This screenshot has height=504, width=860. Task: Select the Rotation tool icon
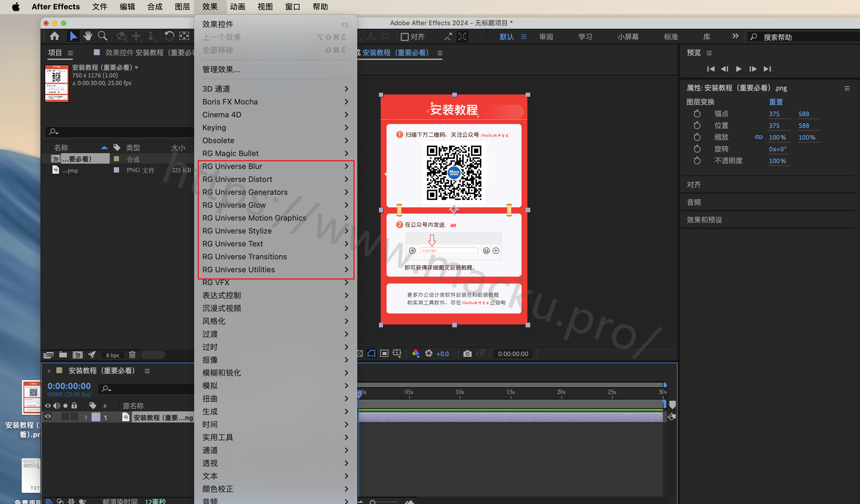(169, 36)
